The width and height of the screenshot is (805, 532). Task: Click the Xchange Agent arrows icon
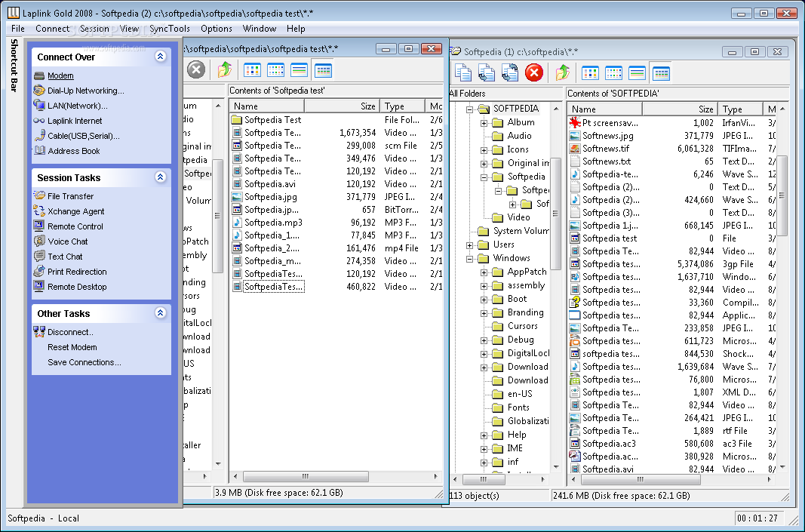tap(39, 211)
